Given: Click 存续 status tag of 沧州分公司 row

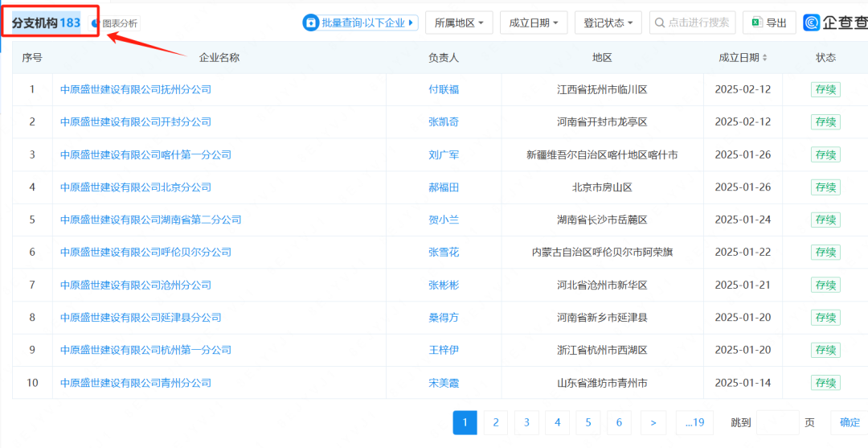Looking at the screenshot, I should point(826,285).
